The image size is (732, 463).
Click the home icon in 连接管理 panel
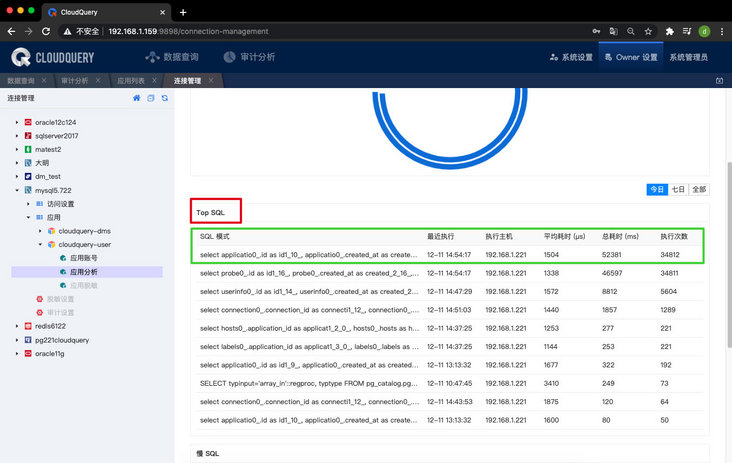(136, 98)
